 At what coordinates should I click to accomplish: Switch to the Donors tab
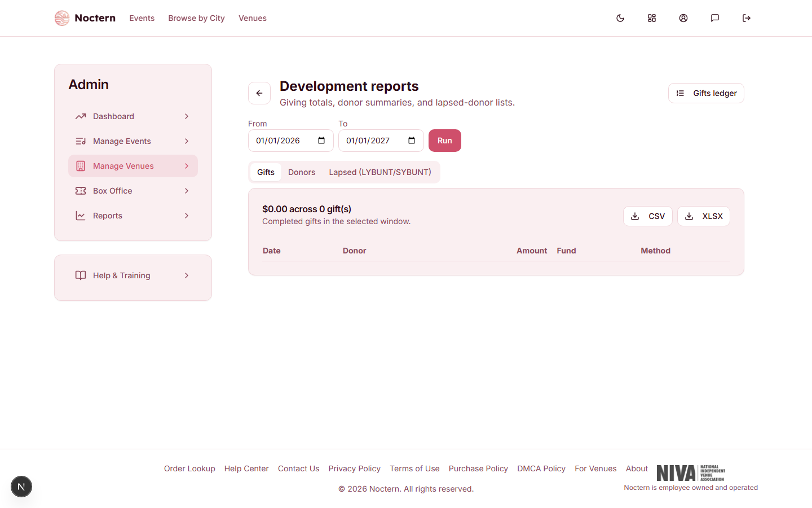click(x=302, y=172)
